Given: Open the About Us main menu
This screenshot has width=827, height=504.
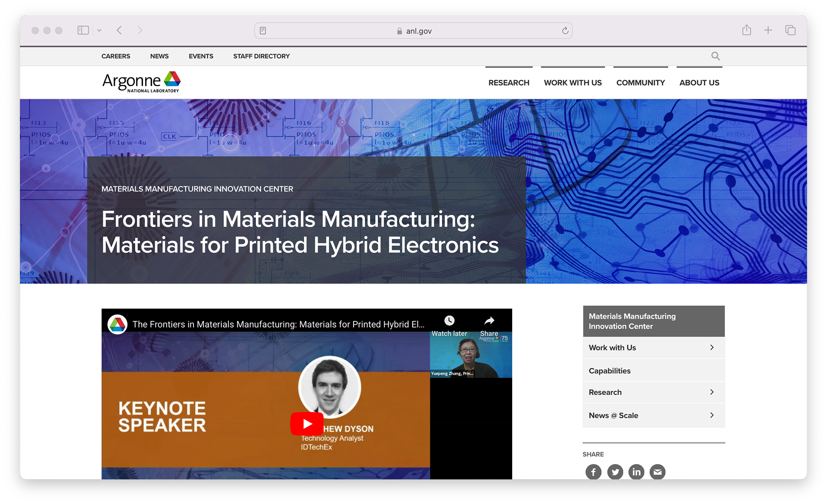Looking at the screenshot, I should [x=699, y=82].
